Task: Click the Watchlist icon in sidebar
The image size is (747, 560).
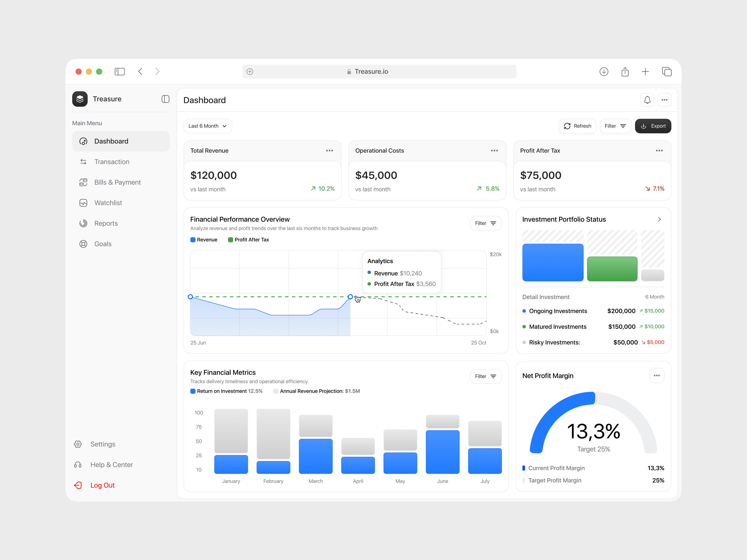Action: [x=83, y=203]
